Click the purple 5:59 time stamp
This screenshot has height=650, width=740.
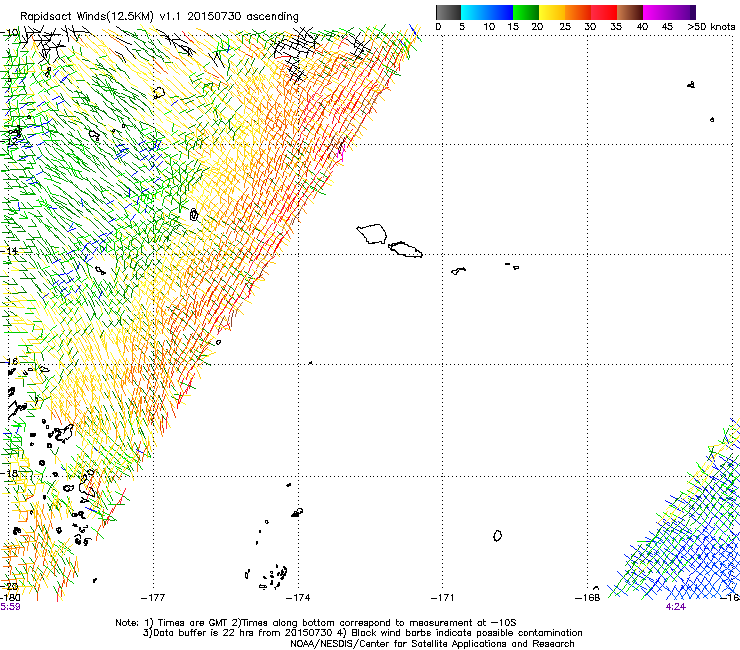[x=10, y=607]
